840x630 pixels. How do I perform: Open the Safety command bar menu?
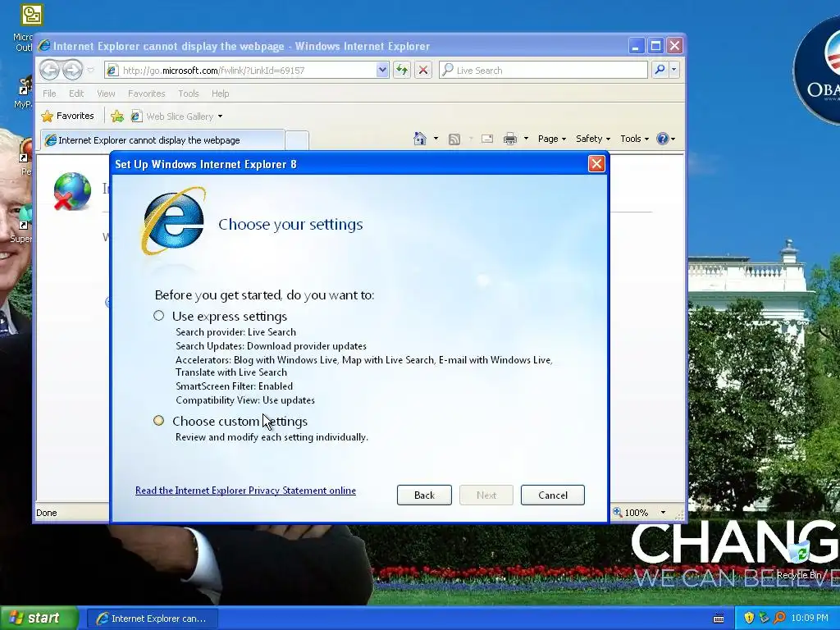pos(592,139)
